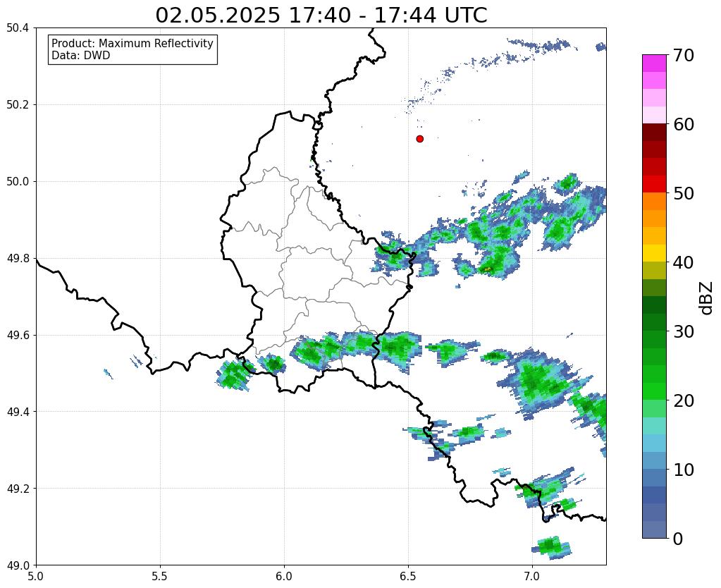Click the 0 tick label on colorbar

coord(677,539)
